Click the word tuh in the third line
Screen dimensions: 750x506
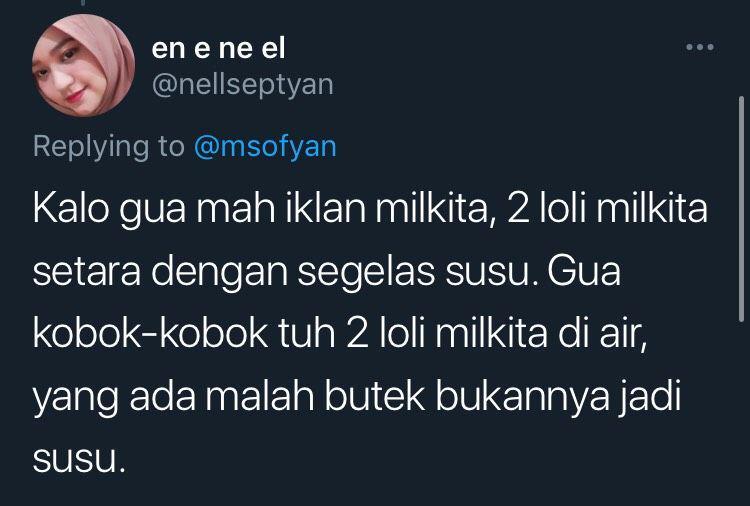click(x=307, y=333)
